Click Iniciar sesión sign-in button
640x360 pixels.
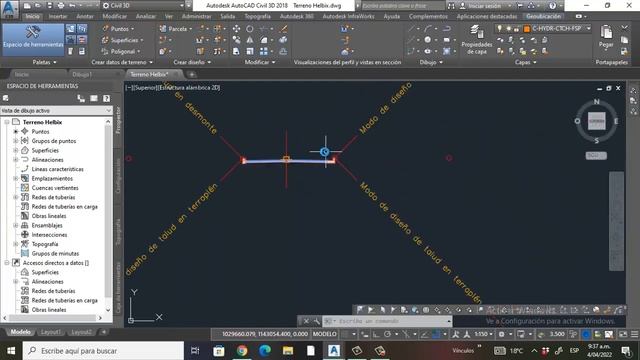pyautogui.click(x=485, y=6)
